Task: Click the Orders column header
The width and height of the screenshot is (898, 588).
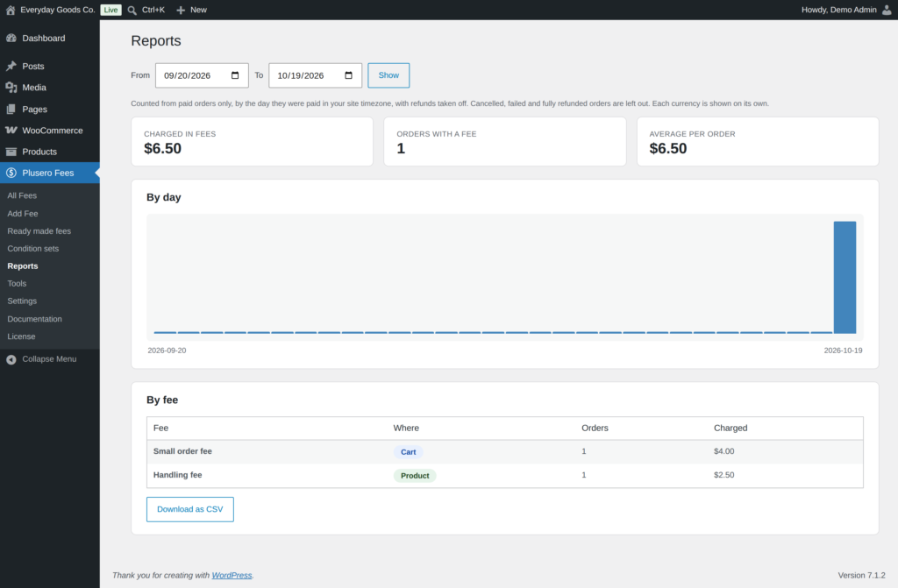Action: coord(595,428)
